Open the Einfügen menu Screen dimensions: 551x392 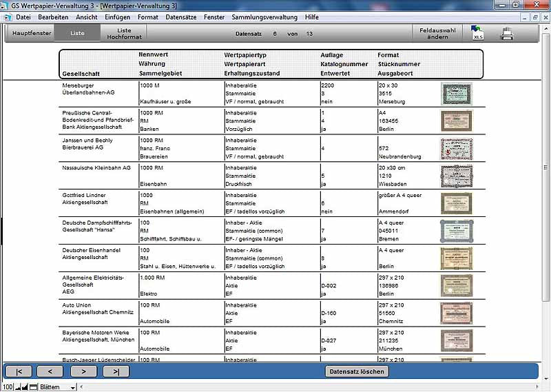(x=118, y=17)
